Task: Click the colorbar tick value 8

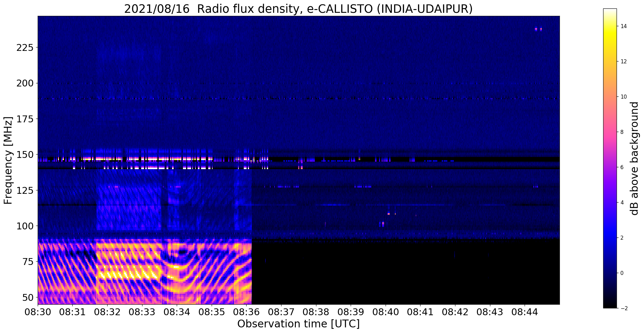Action: (x=622, y=132)
